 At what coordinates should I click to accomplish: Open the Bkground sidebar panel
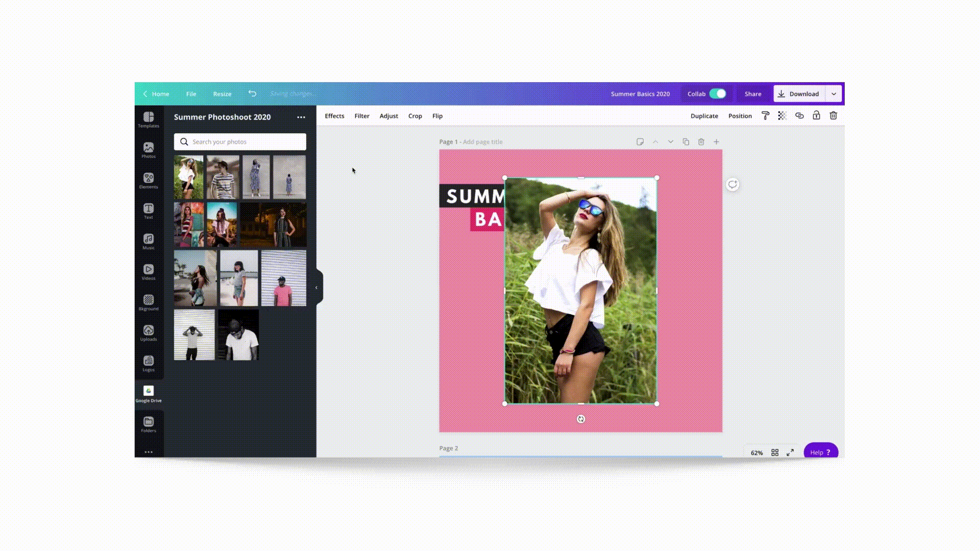click(x=149, y=303)
